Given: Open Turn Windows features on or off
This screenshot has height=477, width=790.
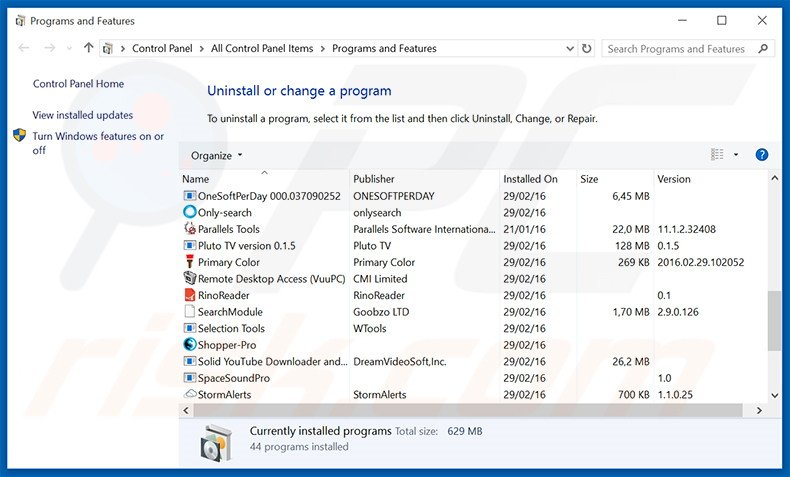Looking at the screenshot, I should click(98, 143).
